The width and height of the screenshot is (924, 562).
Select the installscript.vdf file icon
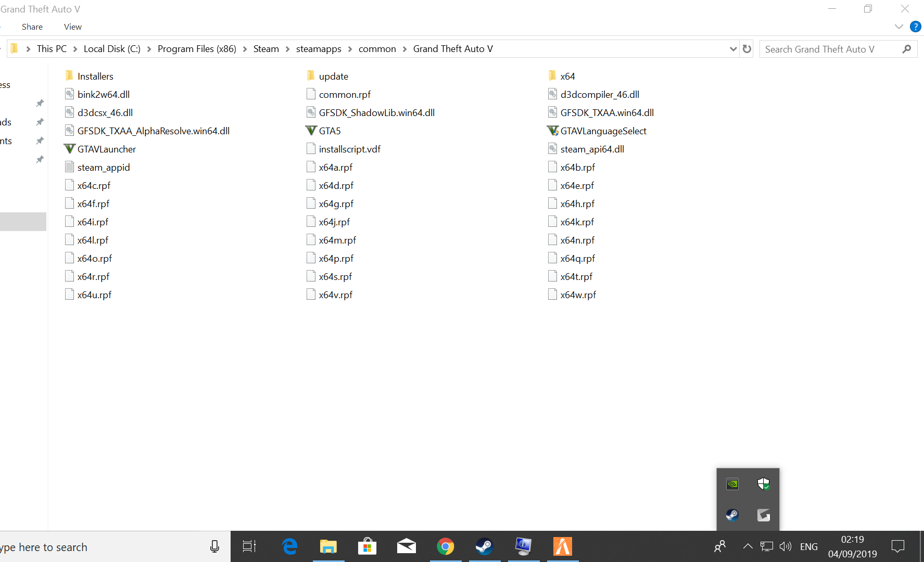click(311, 149)
